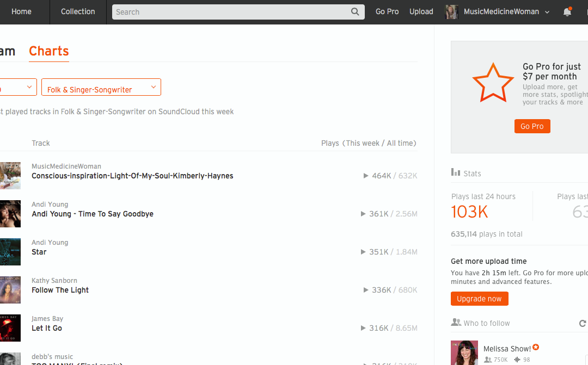Click the 103K plays statistic
Image resolution: width=588 pixels, height=365 pixels.
click(x=469, y=212)
